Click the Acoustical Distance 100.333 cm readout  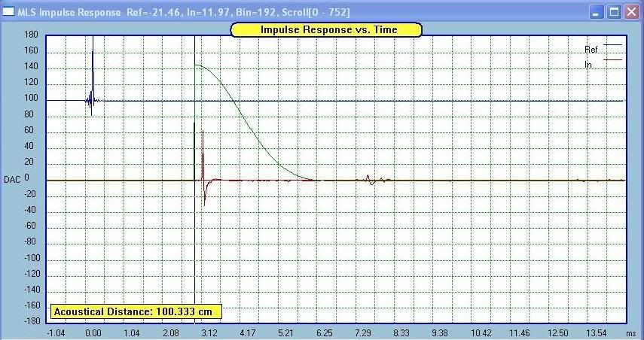coord(136,311)
